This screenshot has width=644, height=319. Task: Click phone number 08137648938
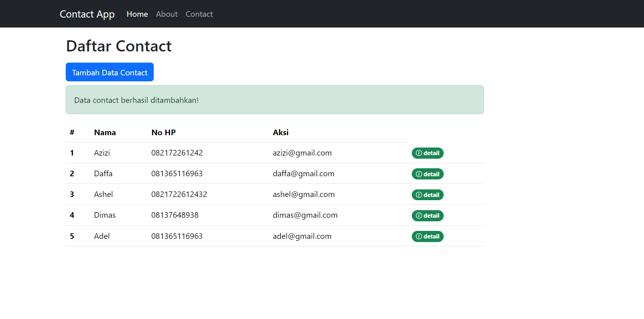coord(175,215)
